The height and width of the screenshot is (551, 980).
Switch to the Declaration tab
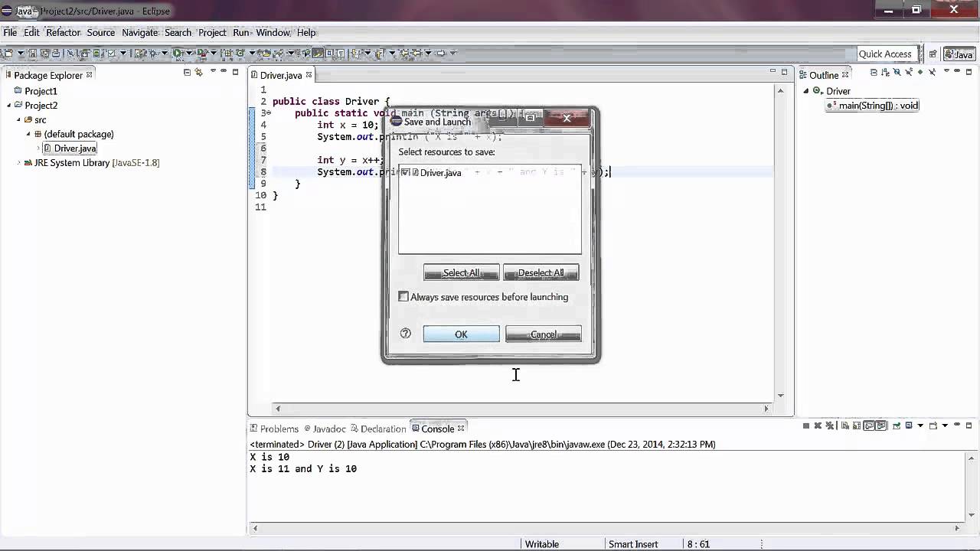(x=378, y=429)
